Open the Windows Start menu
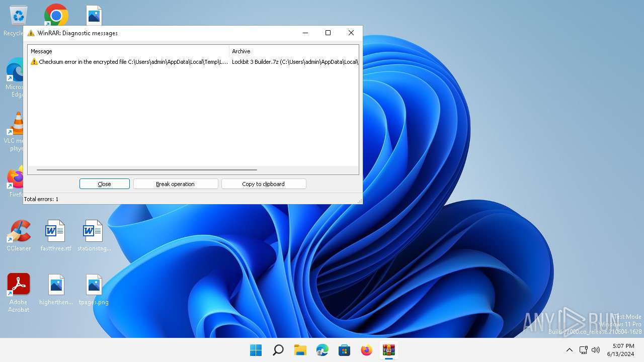644x362 pixels. click(x=256, y=350)
